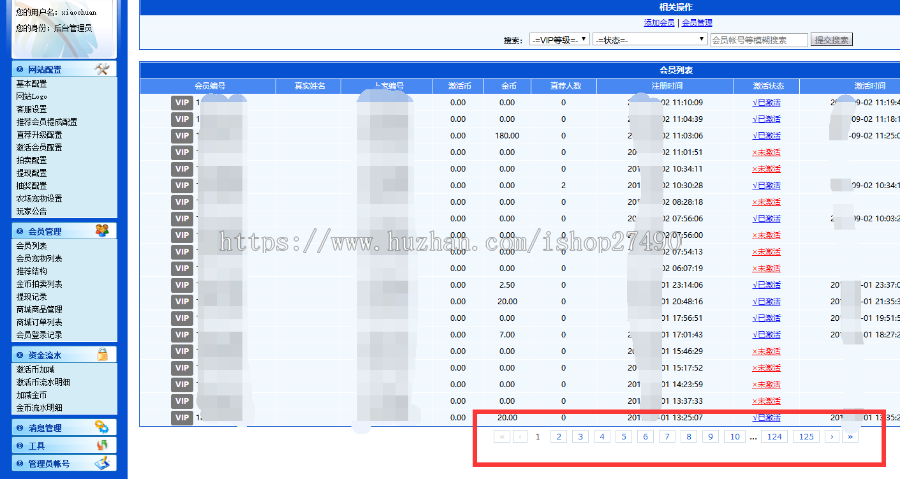Open the 添加会员 link

[x=659, y=22]
